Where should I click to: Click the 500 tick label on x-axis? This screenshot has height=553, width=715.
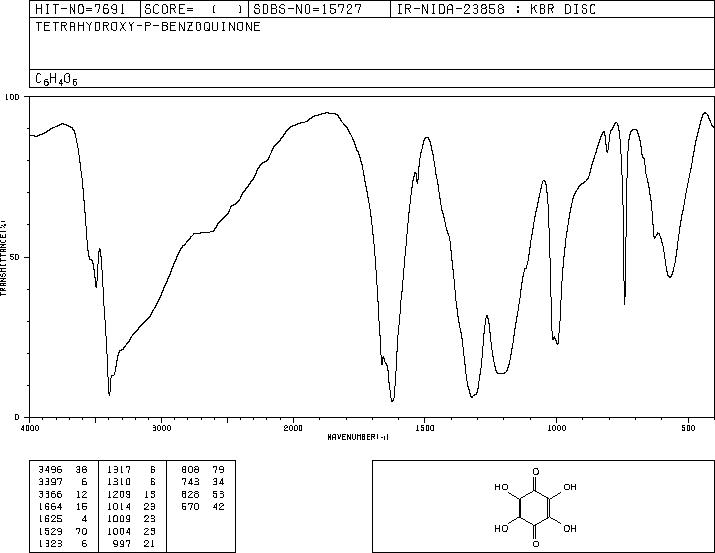[689, 428]
